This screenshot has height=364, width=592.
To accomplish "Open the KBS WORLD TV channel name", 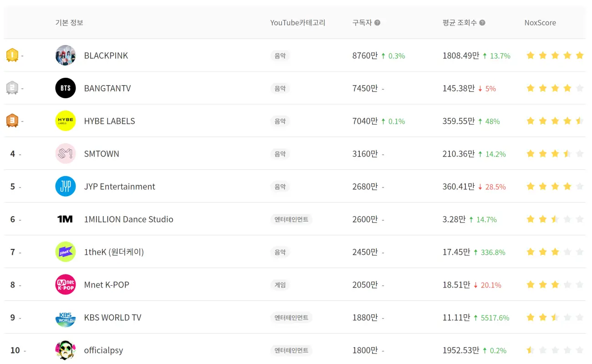I will (113, 318).
